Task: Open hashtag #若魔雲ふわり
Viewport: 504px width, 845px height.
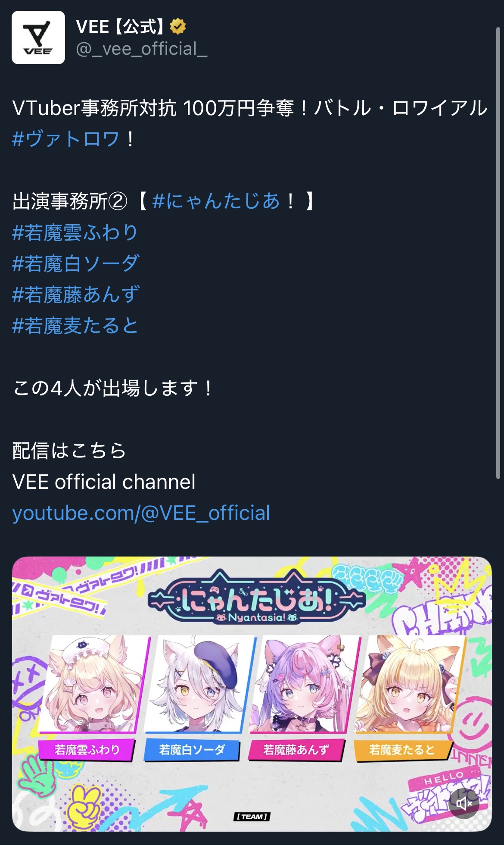Action: pyautogui.click(x=75, y=232)
